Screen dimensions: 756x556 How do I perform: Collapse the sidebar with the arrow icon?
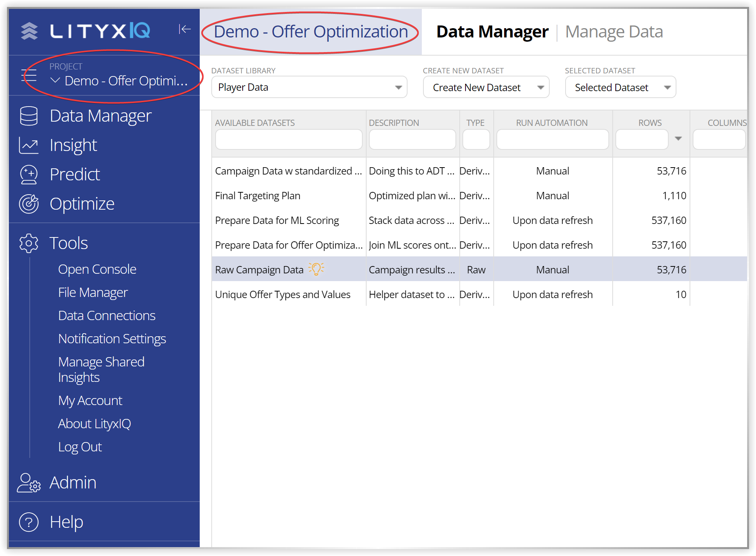pyautogui.click(x=185, y=29)
